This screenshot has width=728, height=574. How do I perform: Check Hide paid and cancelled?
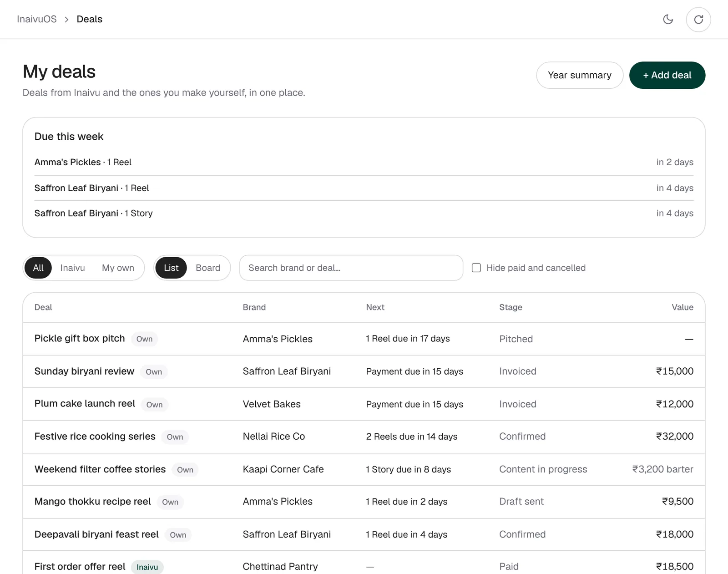(x=476, y=268)
